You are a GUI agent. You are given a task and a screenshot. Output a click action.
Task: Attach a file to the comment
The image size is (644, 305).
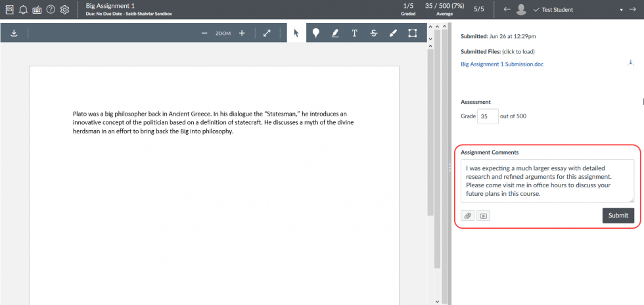point(467,216)
